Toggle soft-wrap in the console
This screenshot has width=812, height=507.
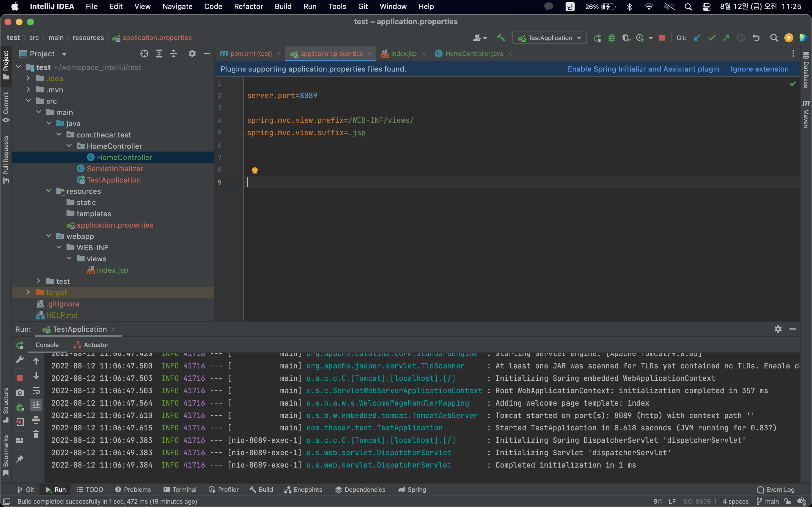click(36, 391)
